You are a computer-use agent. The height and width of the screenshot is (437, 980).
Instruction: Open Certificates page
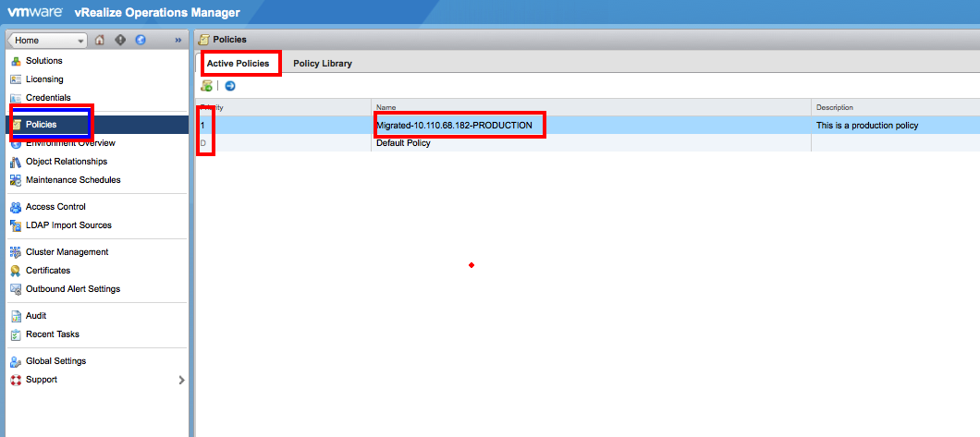[48, 271]
